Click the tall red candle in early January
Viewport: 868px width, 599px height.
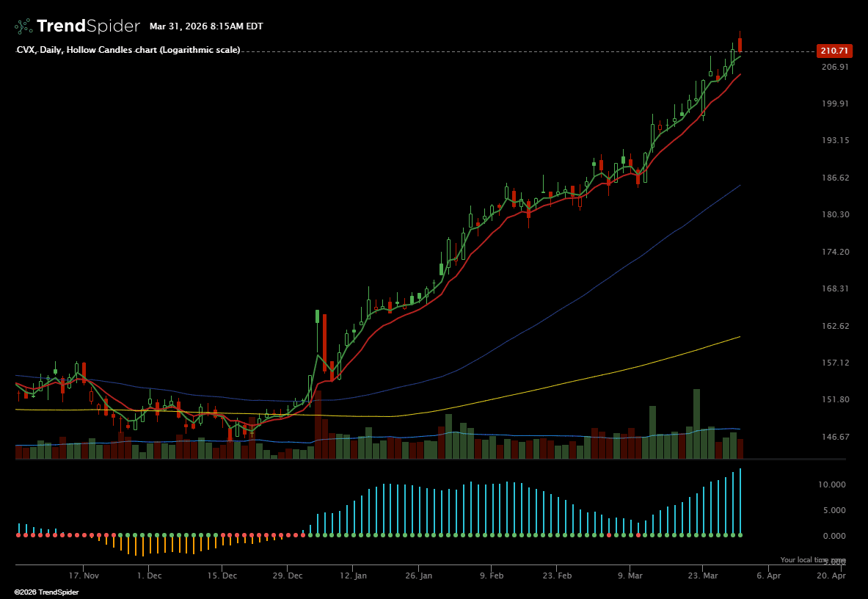(x=324, y=344)
